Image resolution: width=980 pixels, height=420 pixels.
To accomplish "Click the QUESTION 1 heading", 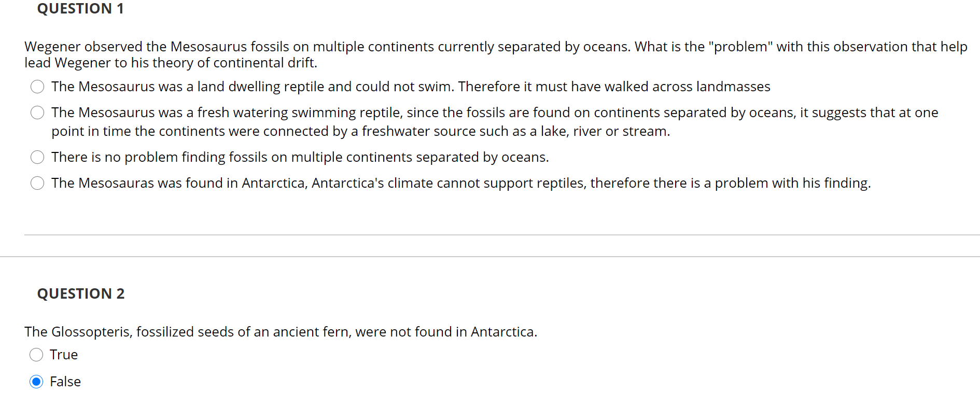I will click(x=80, y=9).
